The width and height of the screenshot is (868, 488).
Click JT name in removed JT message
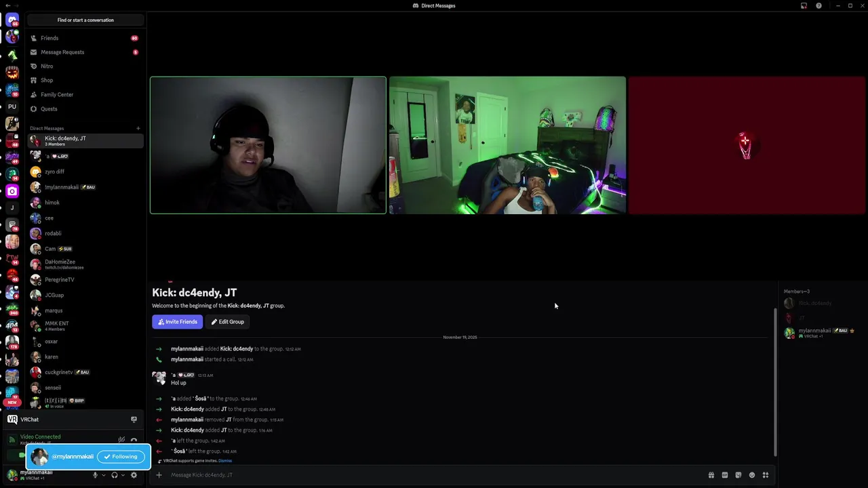coord(229,420)
